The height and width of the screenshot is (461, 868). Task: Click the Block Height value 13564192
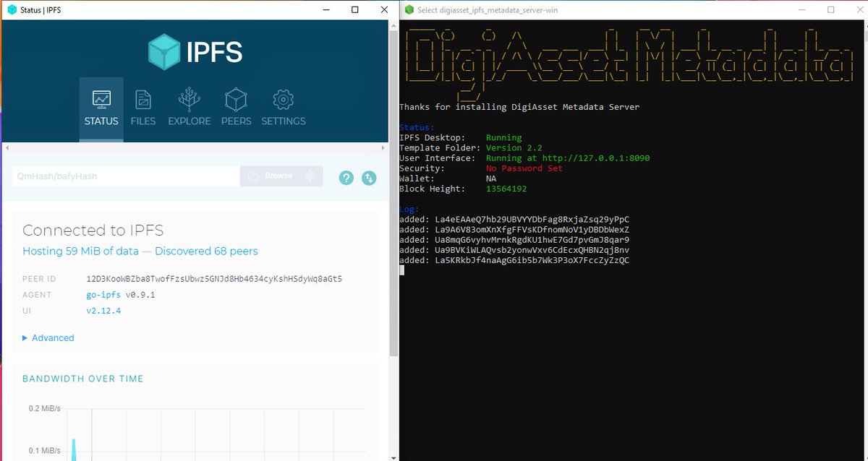point(506,189)
